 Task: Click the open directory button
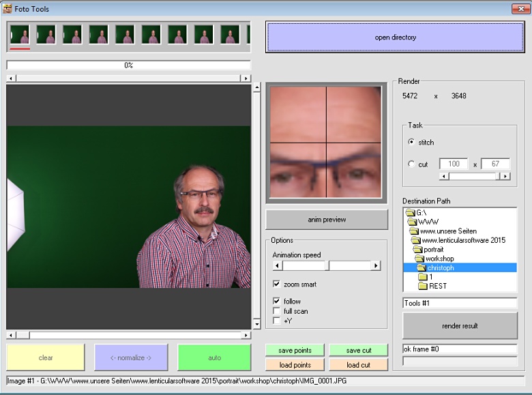tap(395, 38)
